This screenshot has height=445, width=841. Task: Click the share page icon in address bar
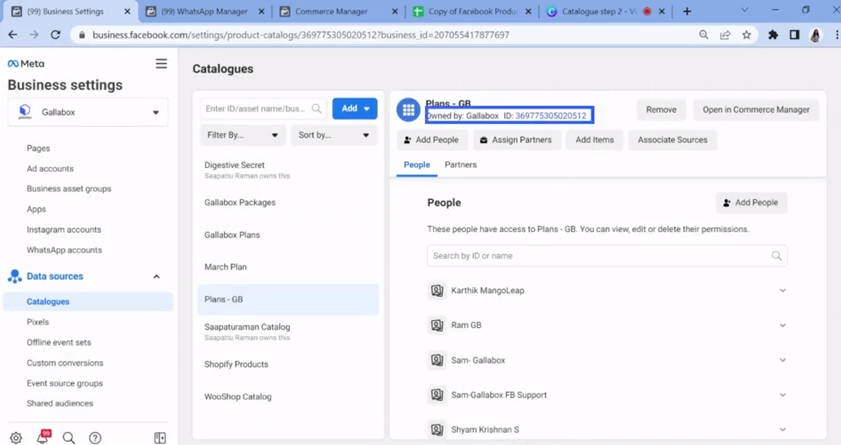(725, 35)
